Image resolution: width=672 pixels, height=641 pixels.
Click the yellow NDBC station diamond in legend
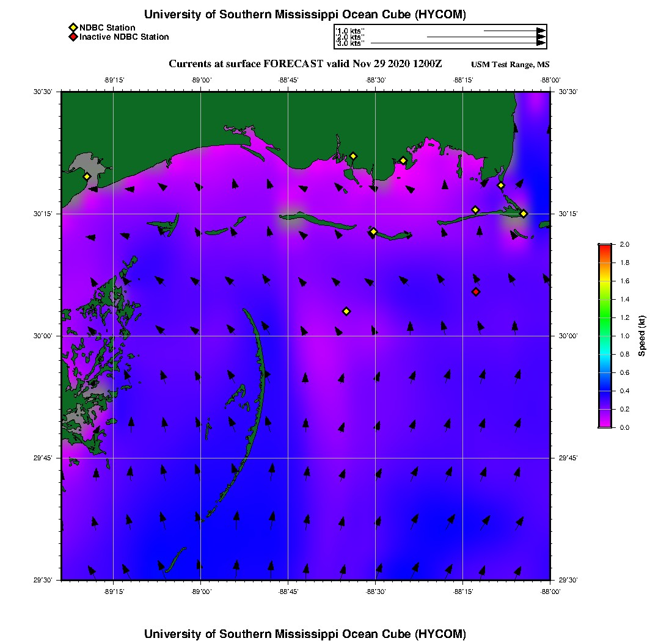tap(73, 28)
